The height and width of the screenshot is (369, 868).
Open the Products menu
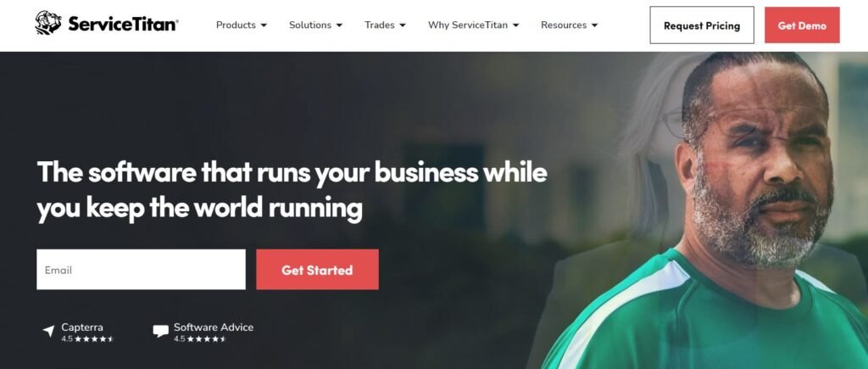[242, 25]
